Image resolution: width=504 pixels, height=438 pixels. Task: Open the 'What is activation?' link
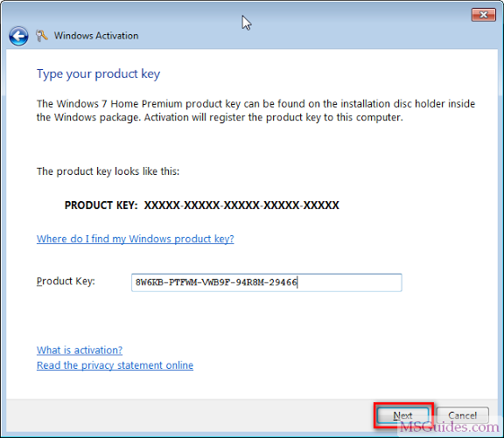click(x=80, y=350)
